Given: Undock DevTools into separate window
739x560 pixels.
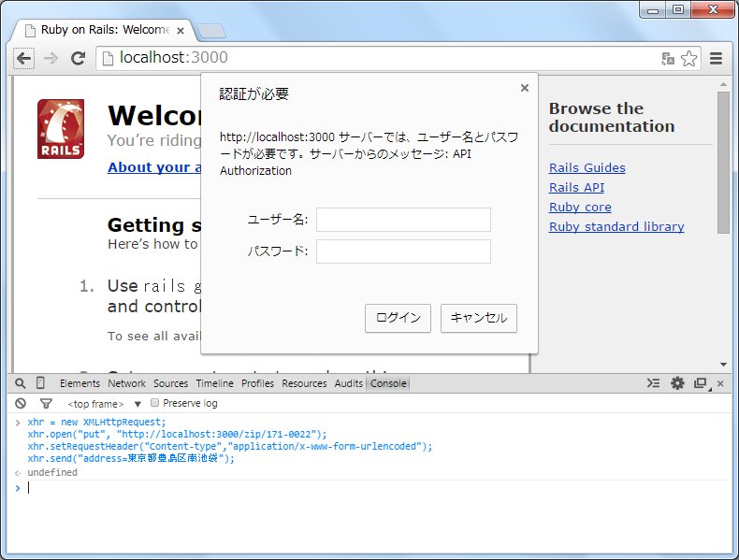Looking at the screenshot, I should (702, 383).
